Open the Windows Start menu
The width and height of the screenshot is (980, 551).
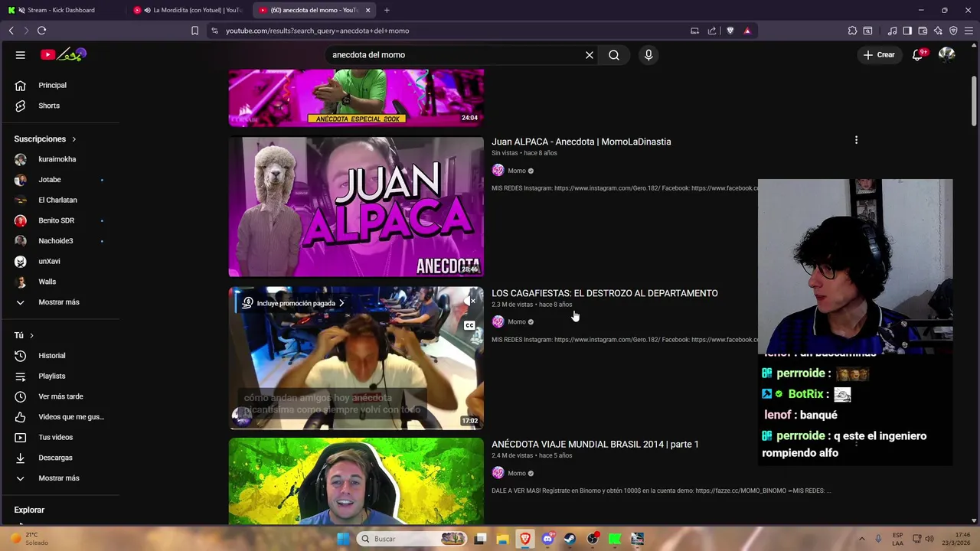pyautogui.click(x=344, y=539)
